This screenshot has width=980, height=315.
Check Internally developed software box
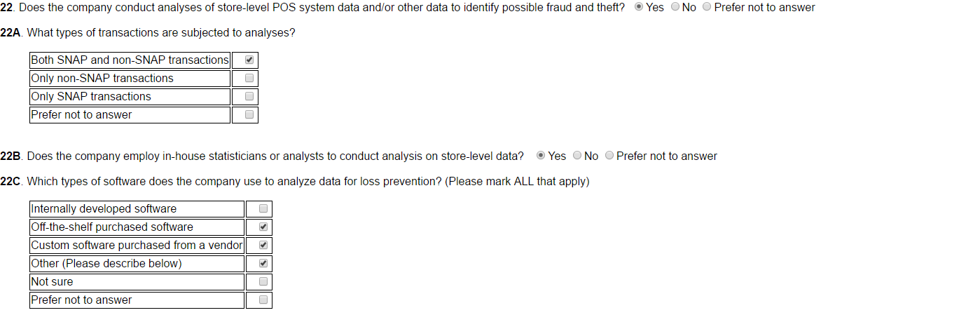click(263, 209)
